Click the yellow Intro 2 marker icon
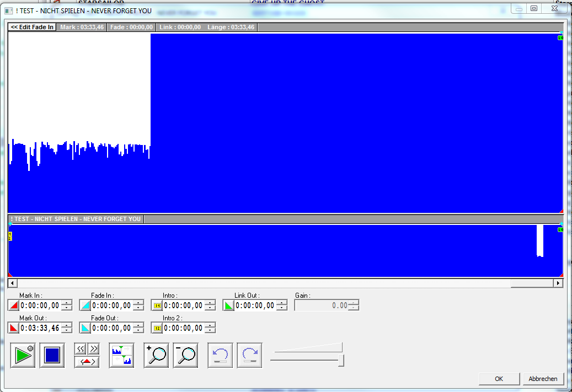The width and height of the screenshot is (572, 392). click(x=157, y=328)
